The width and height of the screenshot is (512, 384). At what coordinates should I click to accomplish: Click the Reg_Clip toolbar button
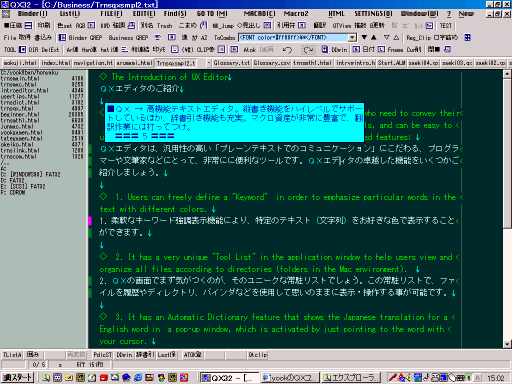click(x=419, y=38)
